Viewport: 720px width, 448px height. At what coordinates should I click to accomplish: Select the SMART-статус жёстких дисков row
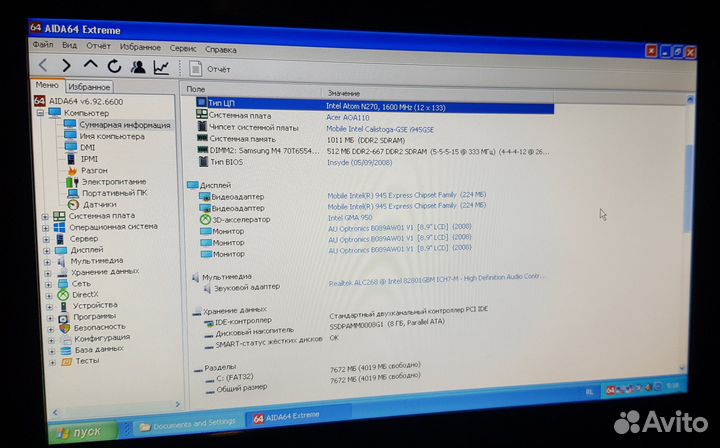point(273,341)
